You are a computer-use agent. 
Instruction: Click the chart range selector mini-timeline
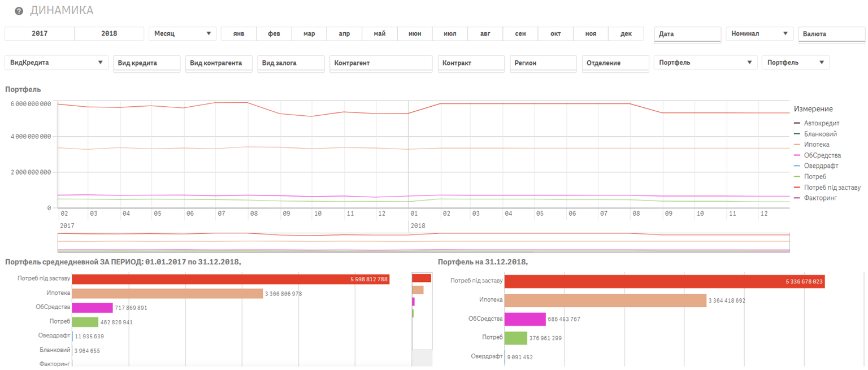423,242
